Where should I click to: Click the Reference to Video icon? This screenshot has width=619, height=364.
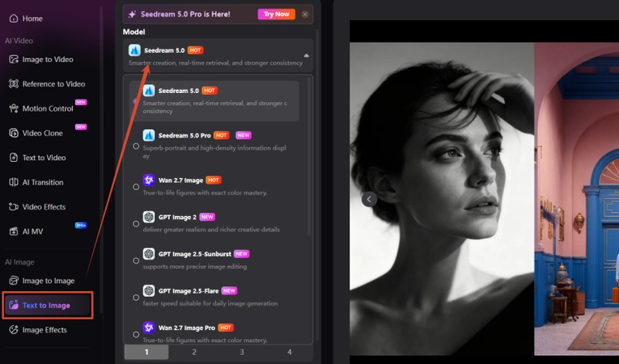[14, 84]
